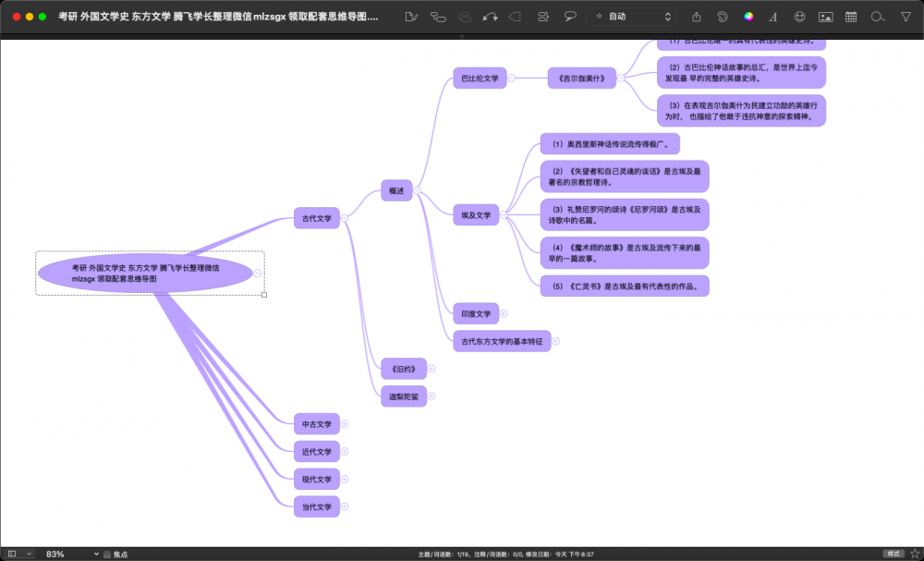Click the greyed-out topic icon in toolbar
Image resolution: width=924 pixels, height=561 pixels.
tap(465, 17)
